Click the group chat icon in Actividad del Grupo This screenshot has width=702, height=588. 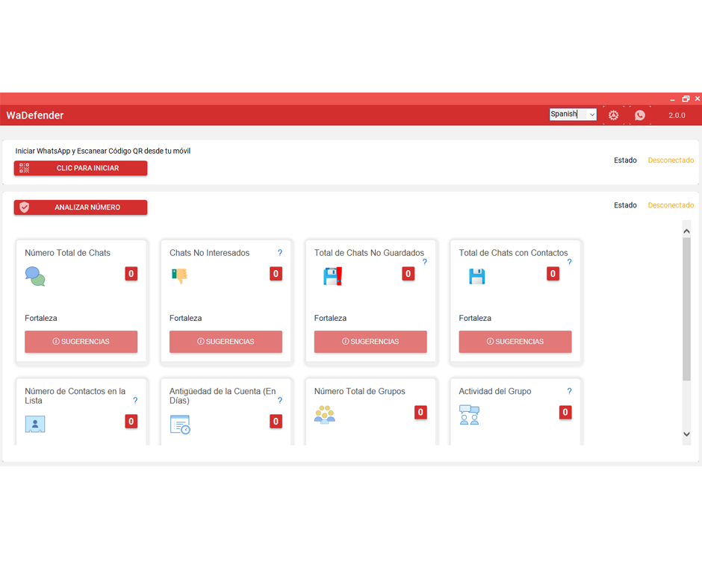tap(469, 414)
